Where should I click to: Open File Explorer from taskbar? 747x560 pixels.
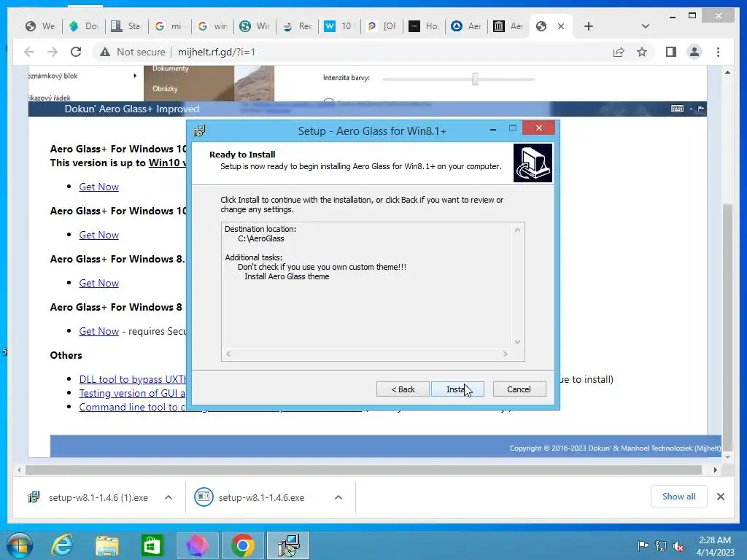[107, 545]
